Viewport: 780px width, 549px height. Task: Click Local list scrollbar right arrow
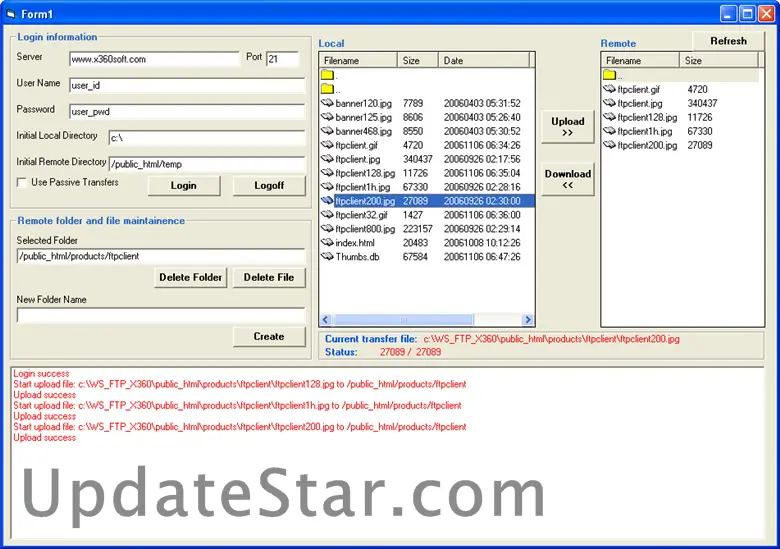[x=528, y=320]
